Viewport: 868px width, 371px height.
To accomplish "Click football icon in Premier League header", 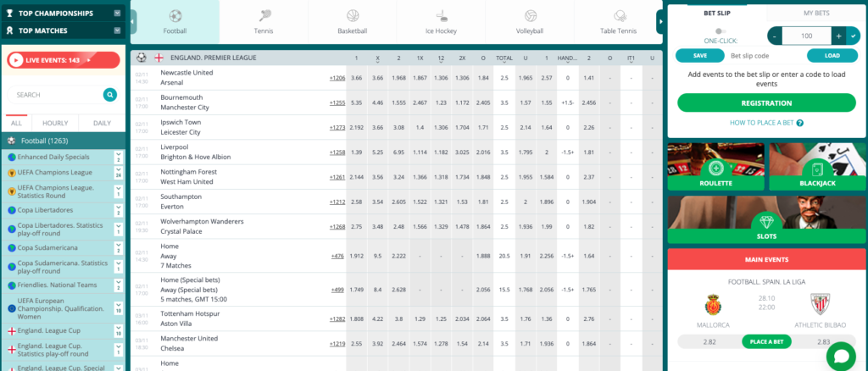I will point(142,58).
